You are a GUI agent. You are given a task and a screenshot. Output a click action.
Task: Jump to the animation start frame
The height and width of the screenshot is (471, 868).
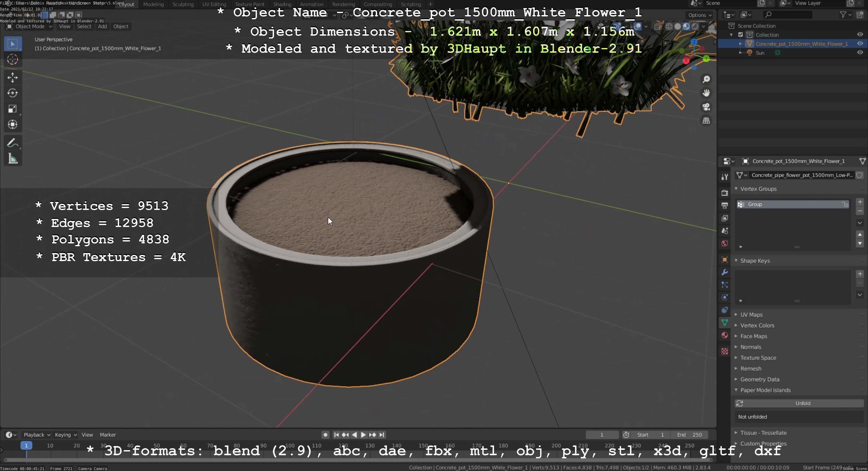pyautogui.click(x=336, y=435)
